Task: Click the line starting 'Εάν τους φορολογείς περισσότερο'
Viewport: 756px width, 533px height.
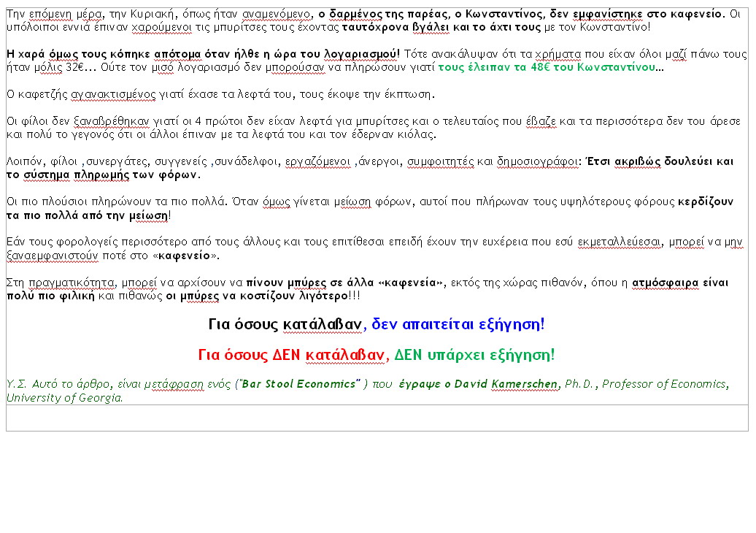Action: coord(374,242)
